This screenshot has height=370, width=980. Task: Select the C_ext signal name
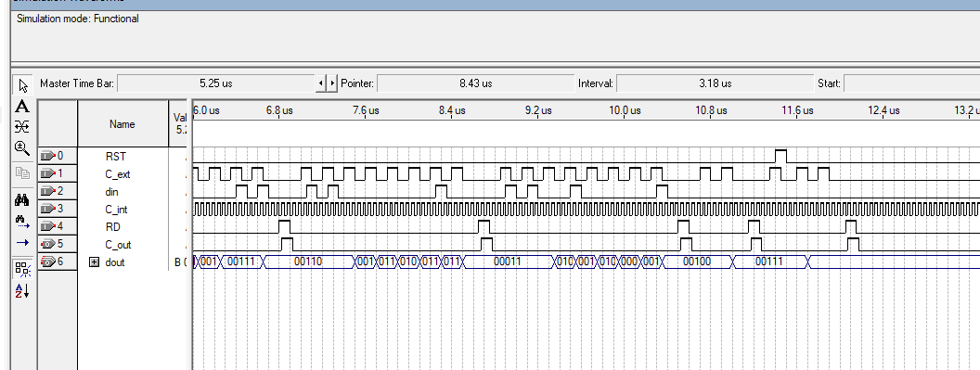click(x=118, y=174)
